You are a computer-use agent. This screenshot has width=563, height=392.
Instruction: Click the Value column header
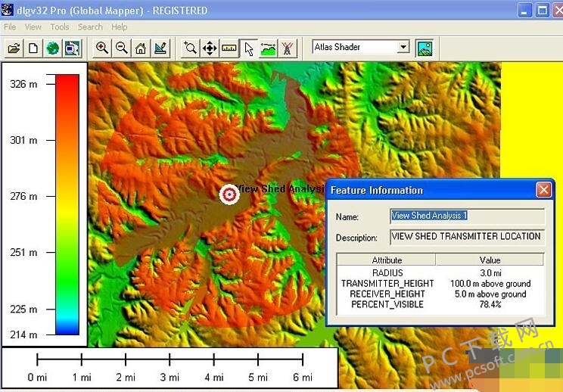[x=490, y=260]
